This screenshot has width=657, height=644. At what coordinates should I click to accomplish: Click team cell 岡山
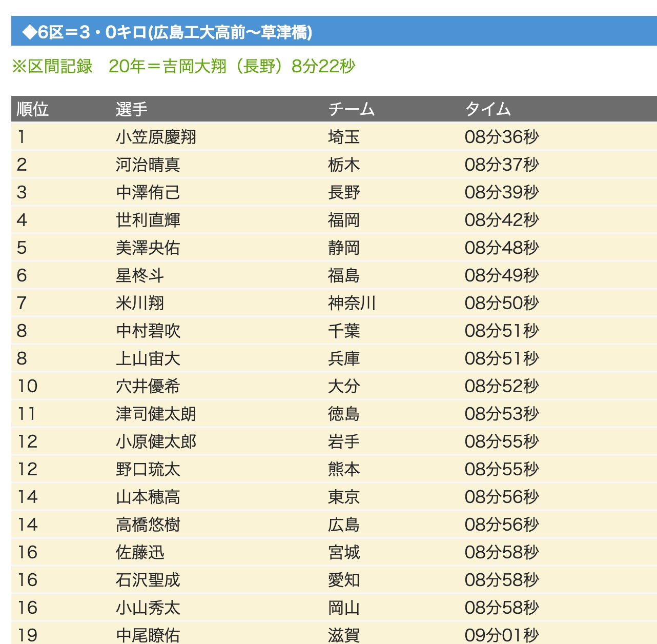tap(344, 608)
